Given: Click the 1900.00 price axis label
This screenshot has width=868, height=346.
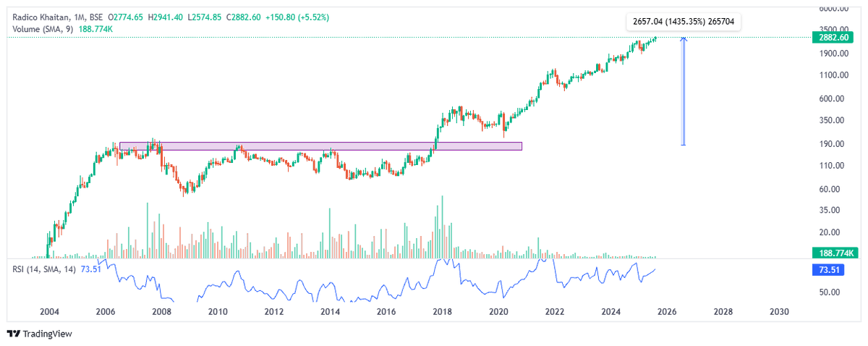Looking at the screenshot, I should (x=833, y=54).
